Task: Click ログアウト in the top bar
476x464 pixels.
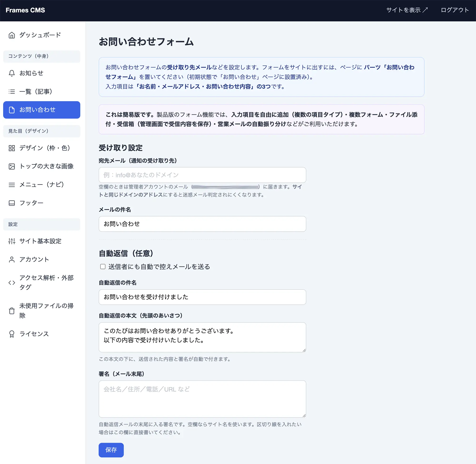Action: (455, 10)
